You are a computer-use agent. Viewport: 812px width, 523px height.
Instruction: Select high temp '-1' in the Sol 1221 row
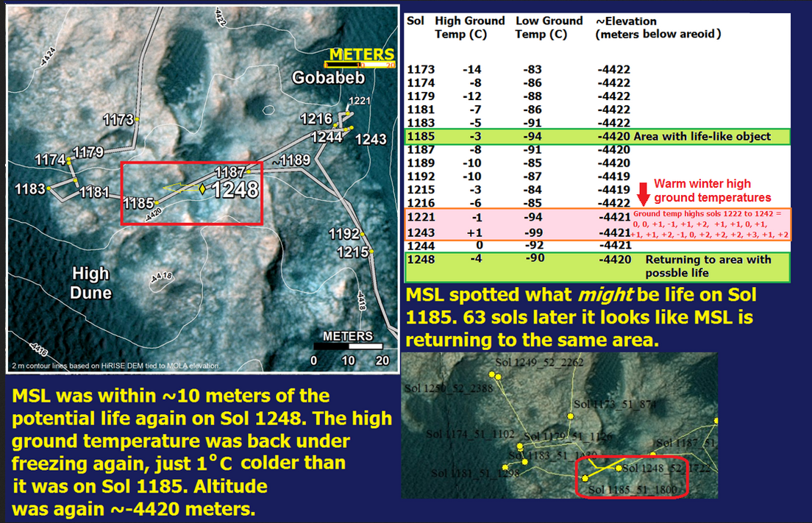tap(477, 218)
